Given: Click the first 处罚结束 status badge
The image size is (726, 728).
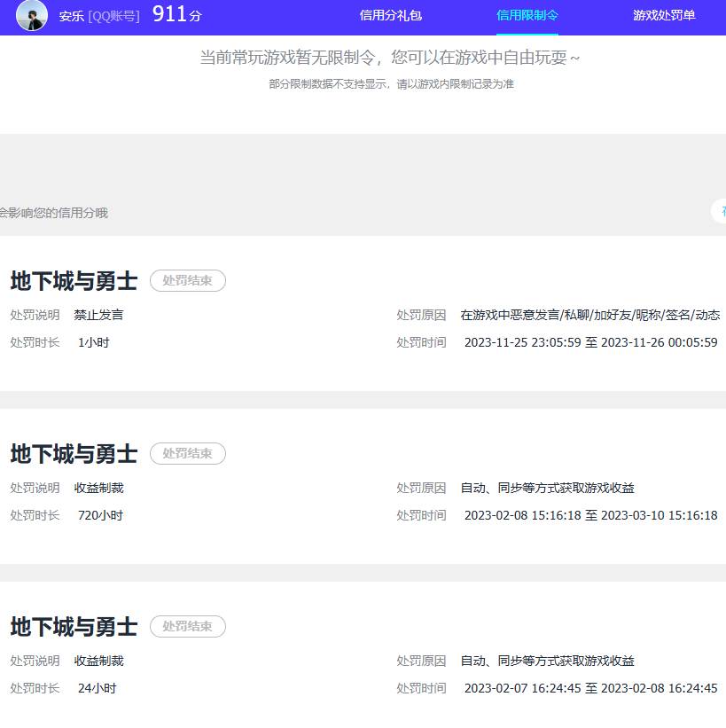Looking at the screenshot, I should click(187, 280).
